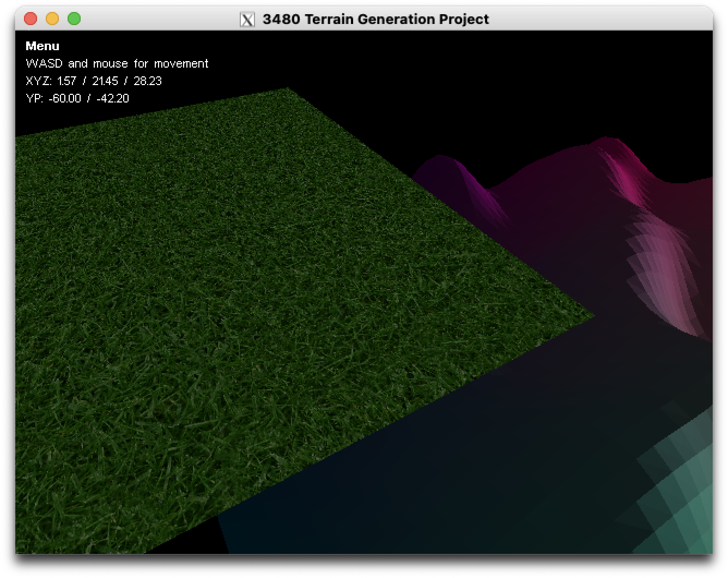Pick the teal pixelated terrain patch
Image resolution: width=728 pixels, height=578 pixels.
point(681,491)
